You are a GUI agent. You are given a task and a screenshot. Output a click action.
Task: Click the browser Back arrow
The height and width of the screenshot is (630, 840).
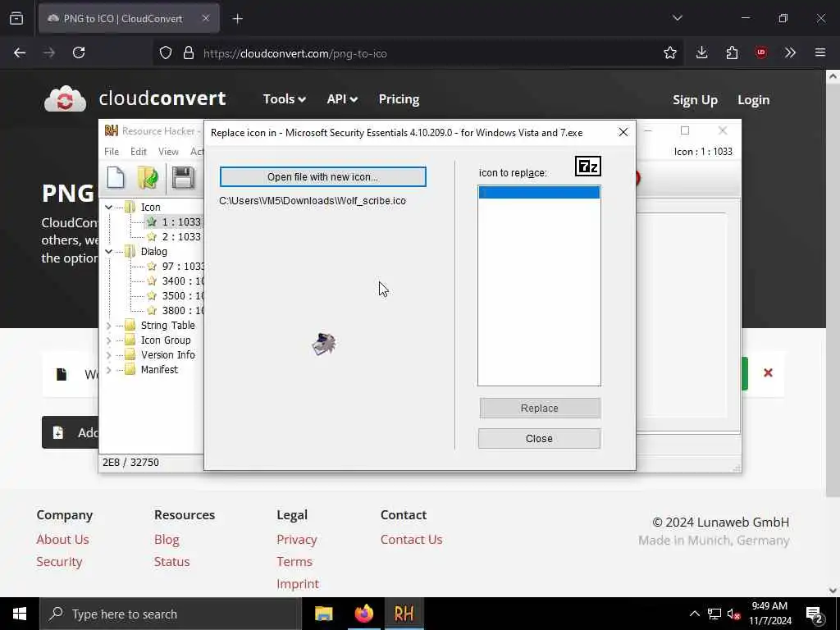tap(20, 52)
